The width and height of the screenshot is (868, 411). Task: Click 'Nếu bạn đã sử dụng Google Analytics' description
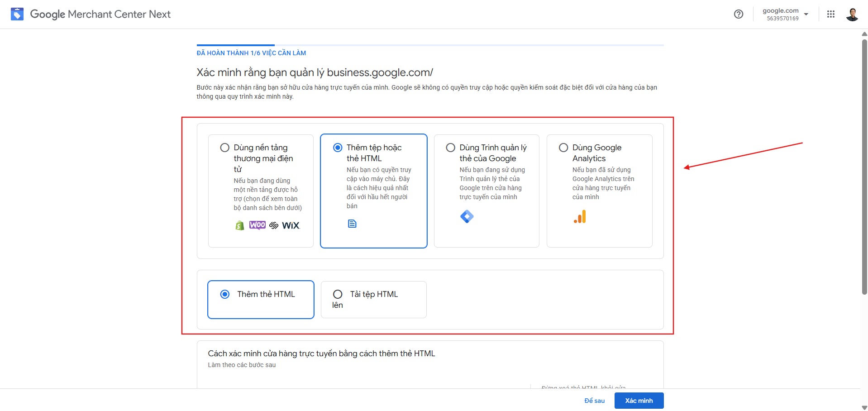tap(603, 183)
